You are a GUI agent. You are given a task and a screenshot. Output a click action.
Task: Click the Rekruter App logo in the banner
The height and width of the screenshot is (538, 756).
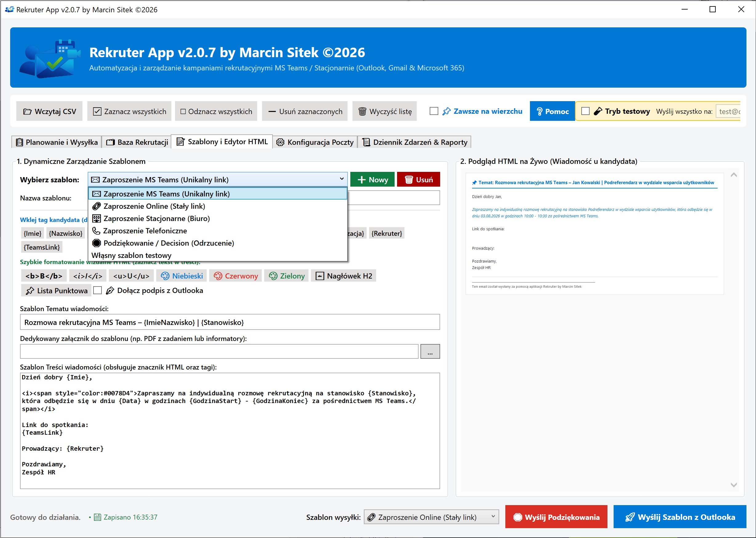coord(50,58)
